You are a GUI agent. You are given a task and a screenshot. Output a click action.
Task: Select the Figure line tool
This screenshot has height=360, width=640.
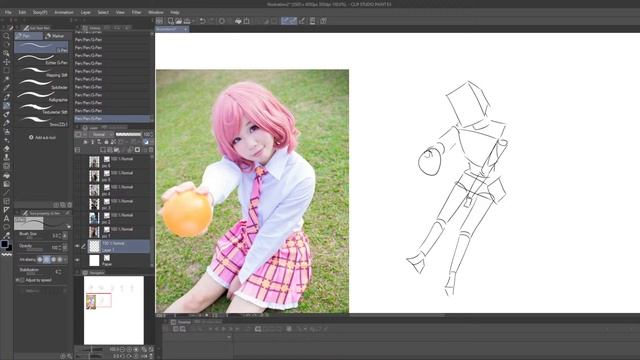(x=6, y=192)
